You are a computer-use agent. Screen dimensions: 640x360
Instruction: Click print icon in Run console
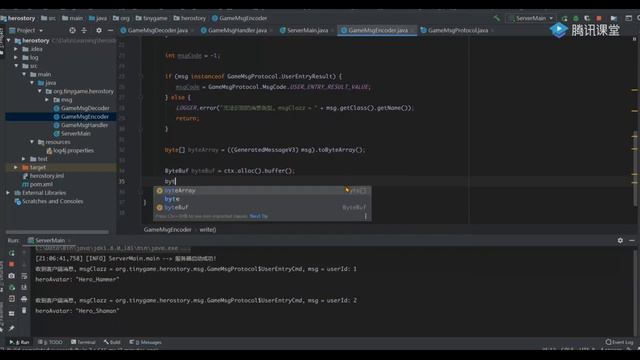[x=24, y=299]
